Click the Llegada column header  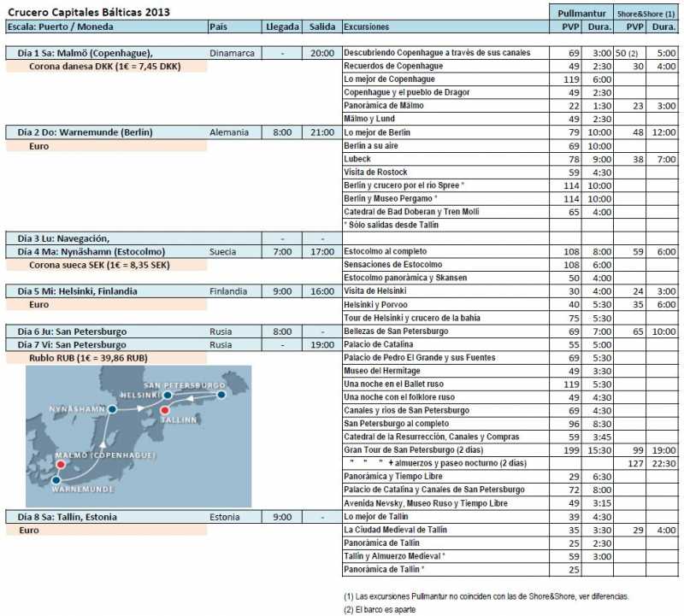(x=282, y=26)
